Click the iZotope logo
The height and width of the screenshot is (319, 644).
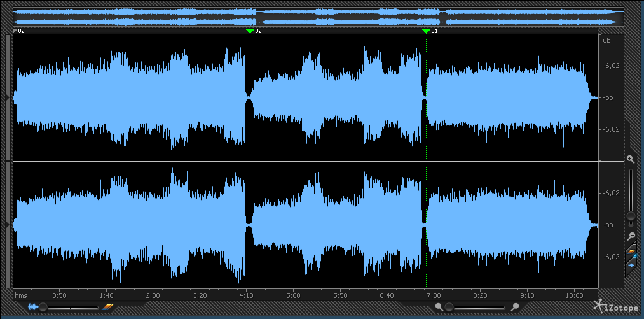coord(616,306)
